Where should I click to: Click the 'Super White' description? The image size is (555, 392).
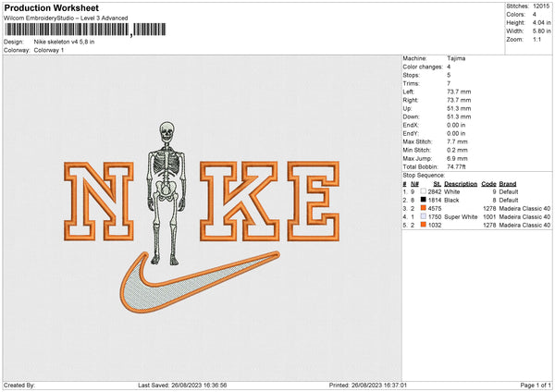coord(461,216)
